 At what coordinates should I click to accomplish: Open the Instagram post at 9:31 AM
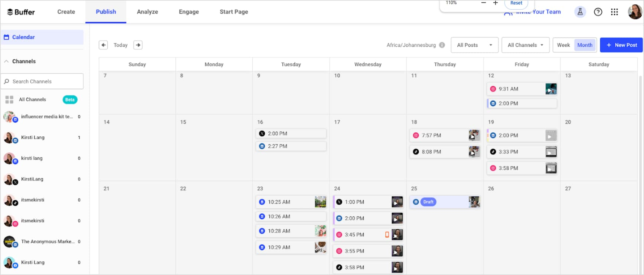[522, 89]
